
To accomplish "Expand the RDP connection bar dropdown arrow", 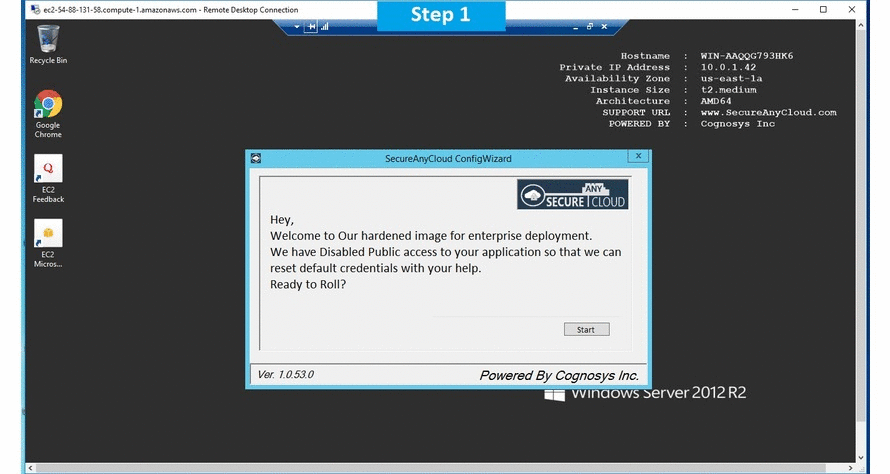I will coord(298,27).
